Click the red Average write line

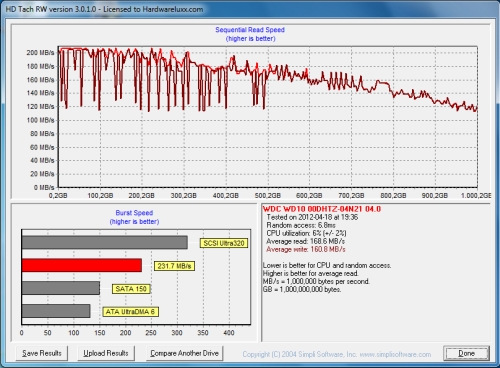pos(306,249)
